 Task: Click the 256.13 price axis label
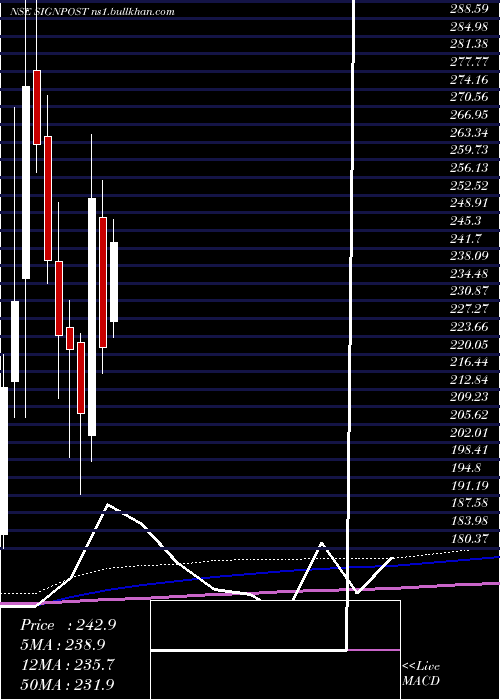point(469,168)
